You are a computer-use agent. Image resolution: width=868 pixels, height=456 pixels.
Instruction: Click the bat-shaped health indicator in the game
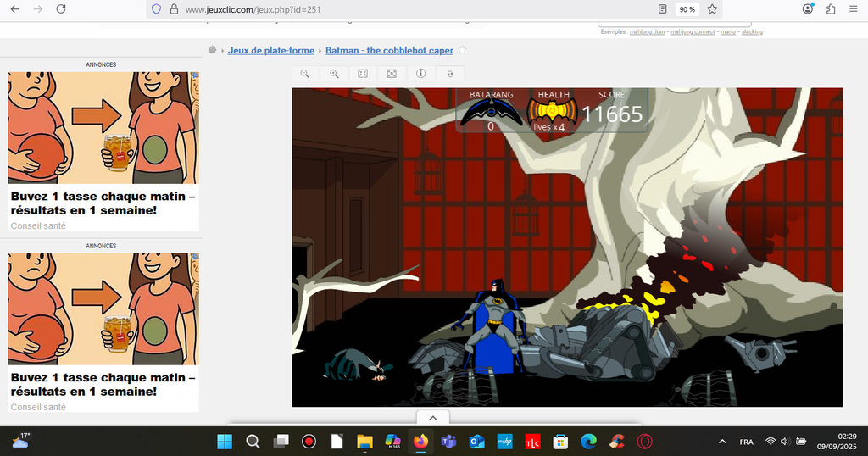click(x=552, y=111)
